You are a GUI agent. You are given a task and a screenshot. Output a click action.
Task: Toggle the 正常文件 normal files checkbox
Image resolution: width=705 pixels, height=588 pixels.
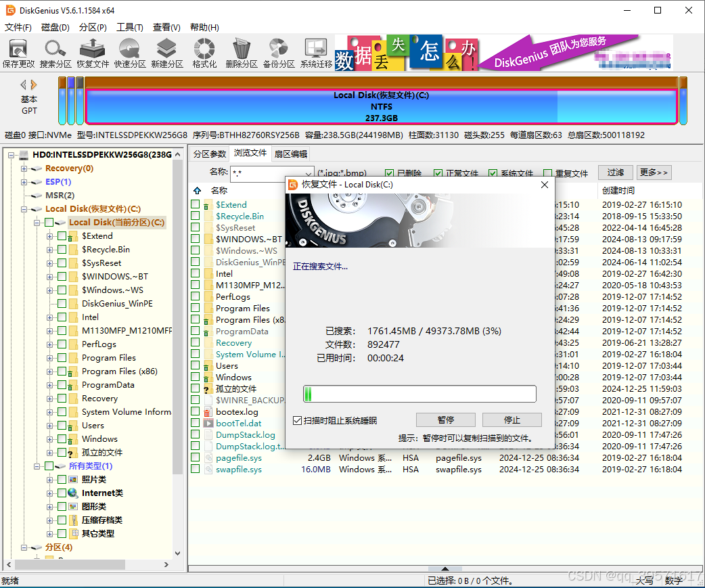pos(438,173)
